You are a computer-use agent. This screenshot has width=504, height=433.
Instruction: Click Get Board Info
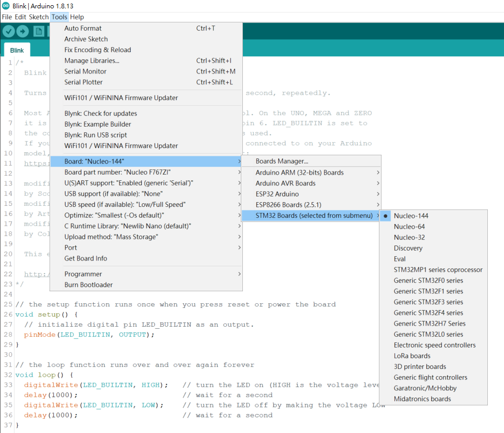pyautogui.click(x=146, y=258)
